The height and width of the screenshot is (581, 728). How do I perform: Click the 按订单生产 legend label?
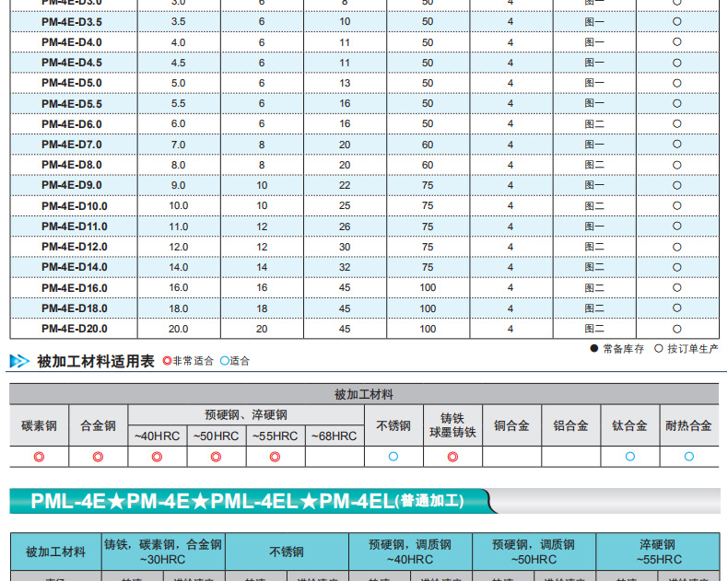click(693, 348)
